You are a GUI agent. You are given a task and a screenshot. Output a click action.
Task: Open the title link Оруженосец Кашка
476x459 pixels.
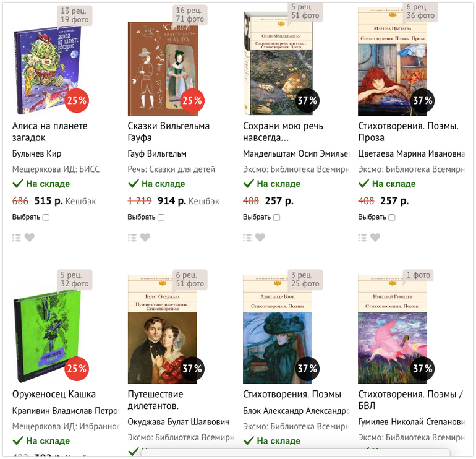click(x=54, y=394)
